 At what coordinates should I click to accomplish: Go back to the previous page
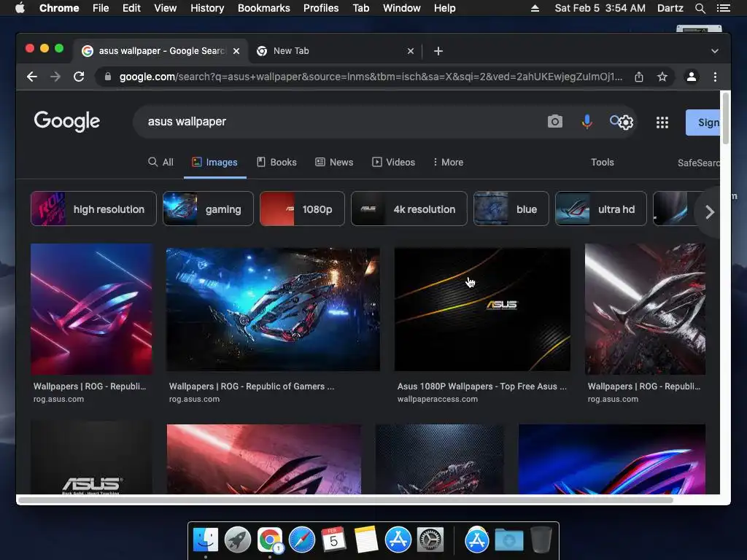(x=32, y=77)
